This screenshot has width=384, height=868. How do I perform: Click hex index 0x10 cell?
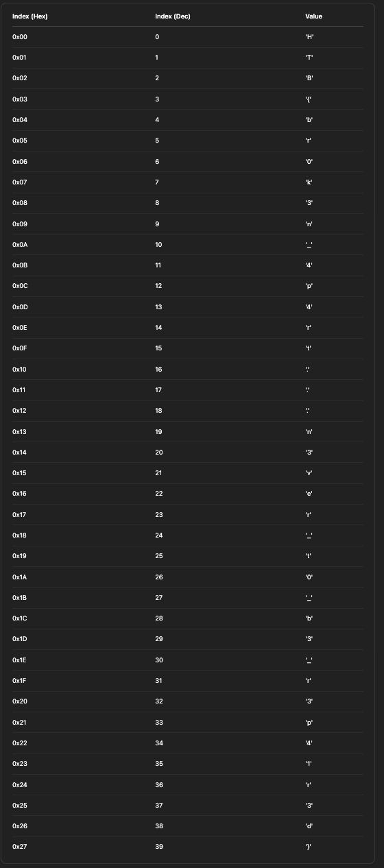pyautogui.click(x=19, y=369)
